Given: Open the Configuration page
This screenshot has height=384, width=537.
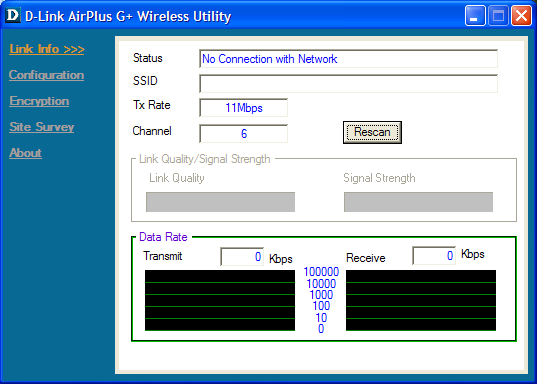Looking at the screenshot, I should pyautogui.click(x=46, y=75).
